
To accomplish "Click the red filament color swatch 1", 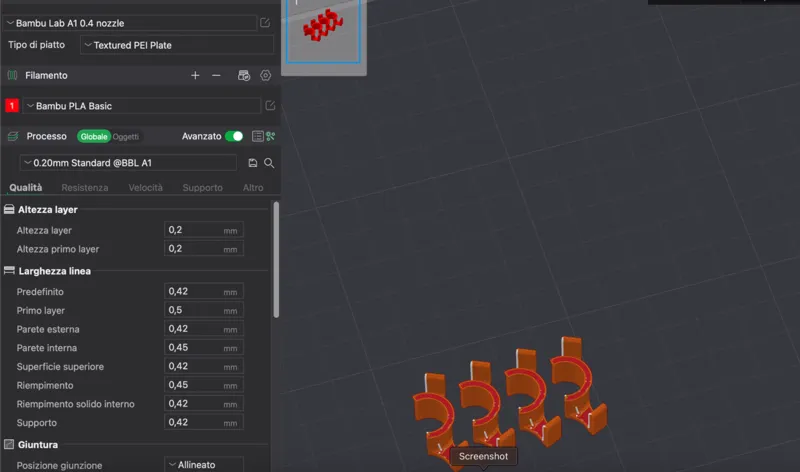I will coord(12,106).
